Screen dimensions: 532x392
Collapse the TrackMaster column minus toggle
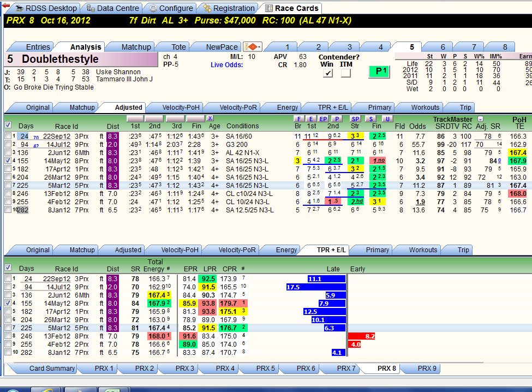tap(480, 119)
